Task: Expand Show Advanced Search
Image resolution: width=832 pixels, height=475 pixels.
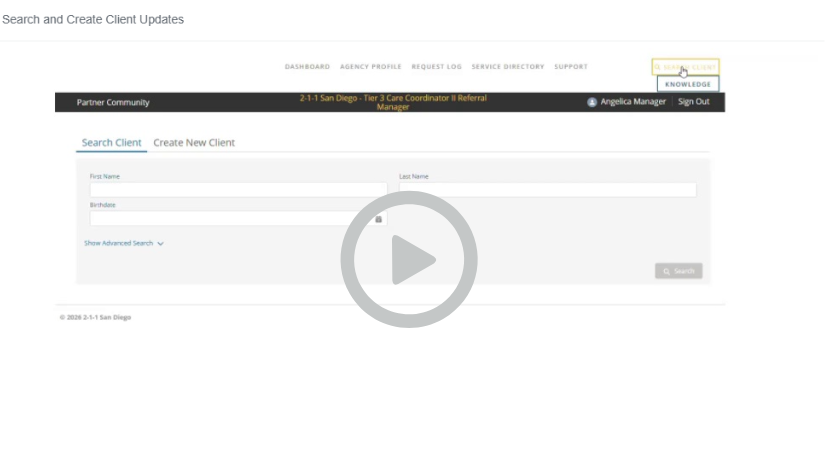Action: point(124,243)
